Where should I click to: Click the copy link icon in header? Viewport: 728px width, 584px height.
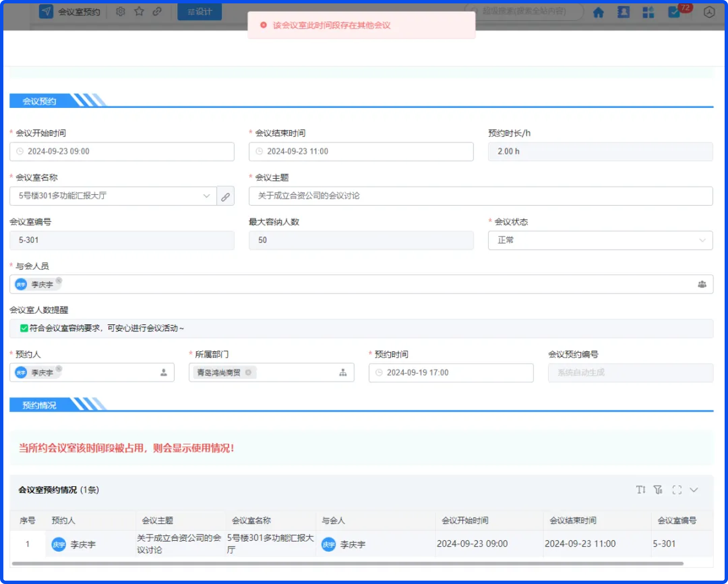(x=157, y=12)
